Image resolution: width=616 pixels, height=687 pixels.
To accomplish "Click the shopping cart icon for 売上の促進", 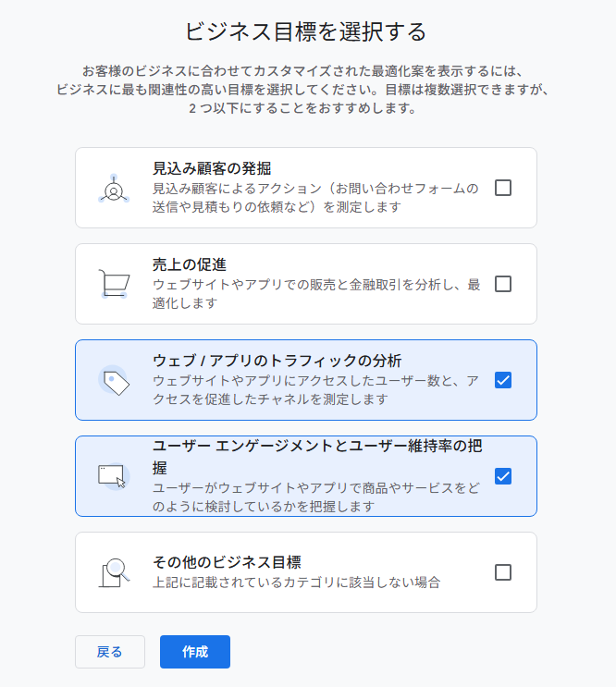I will tap(114, 284).
